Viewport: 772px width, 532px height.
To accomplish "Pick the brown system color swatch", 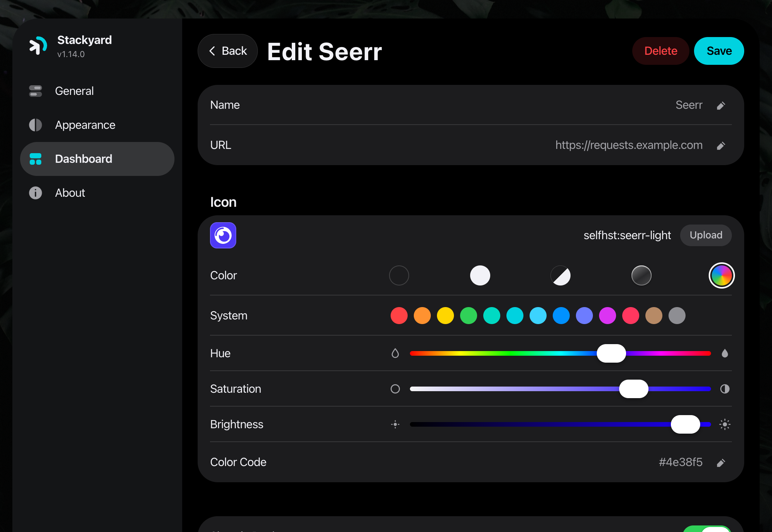I will pyautogui.click(x=654, y=316).
